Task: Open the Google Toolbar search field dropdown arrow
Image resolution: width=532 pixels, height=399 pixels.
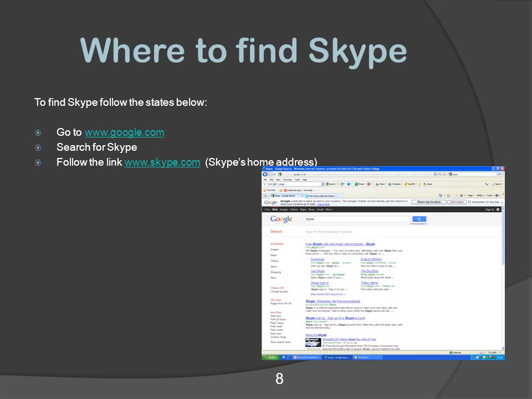Action: (323, 184)
